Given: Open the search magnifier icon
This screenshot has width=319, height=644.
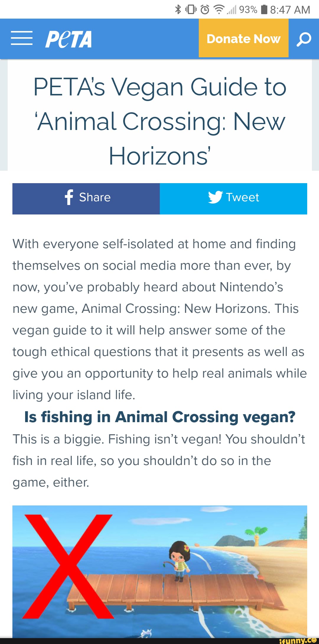Looking at the screenshot, I should (x=304, y=38).
